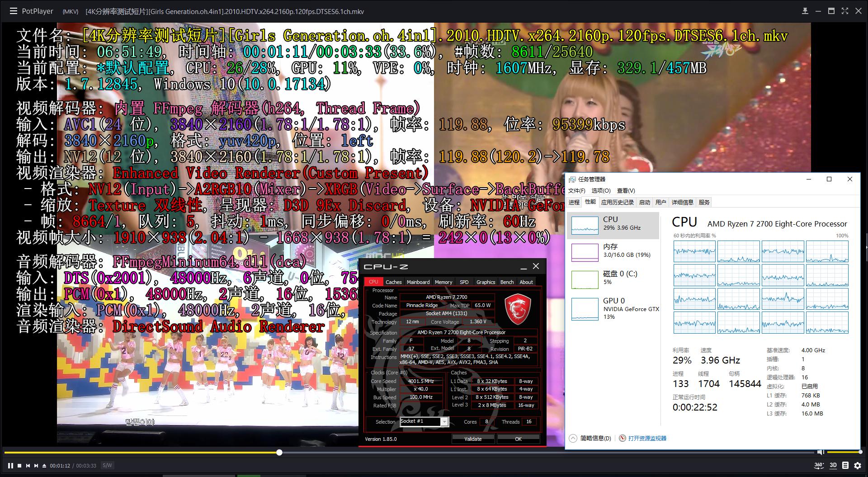Pause playback in PotPlayer

[x=10, y=465]
